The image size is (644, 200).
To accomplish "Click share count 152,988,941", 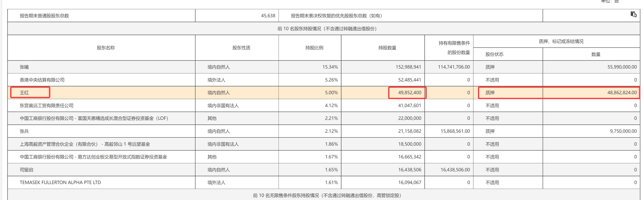I will tap(408, 67).
